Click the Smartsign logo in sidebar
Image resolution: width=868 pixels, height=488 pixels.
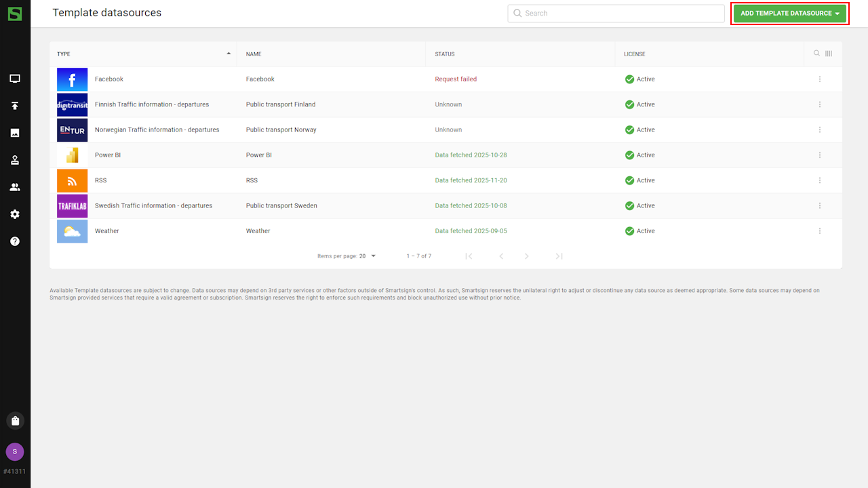pos(15,14)
